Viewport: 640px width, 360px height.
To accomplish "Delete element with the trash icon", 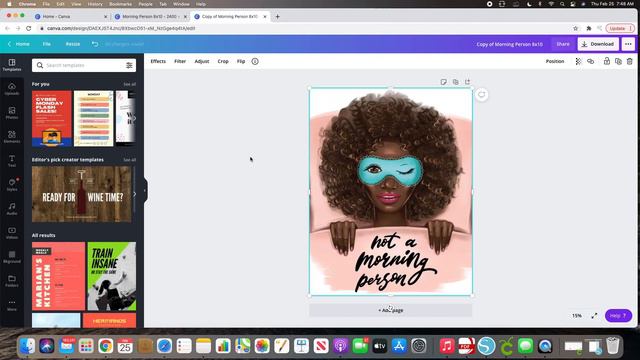I will pyautogui.click(x=630, y=61).
